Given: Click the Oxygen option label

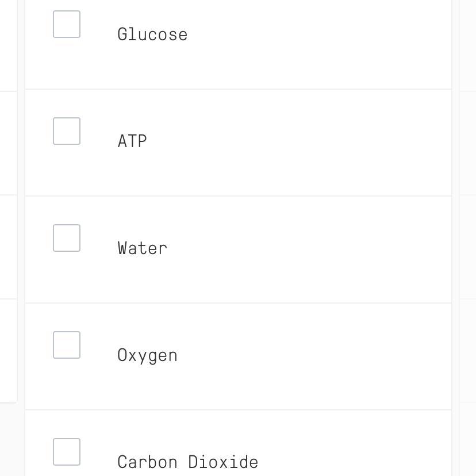Looking at the screenshot, I should pos(148,355).
